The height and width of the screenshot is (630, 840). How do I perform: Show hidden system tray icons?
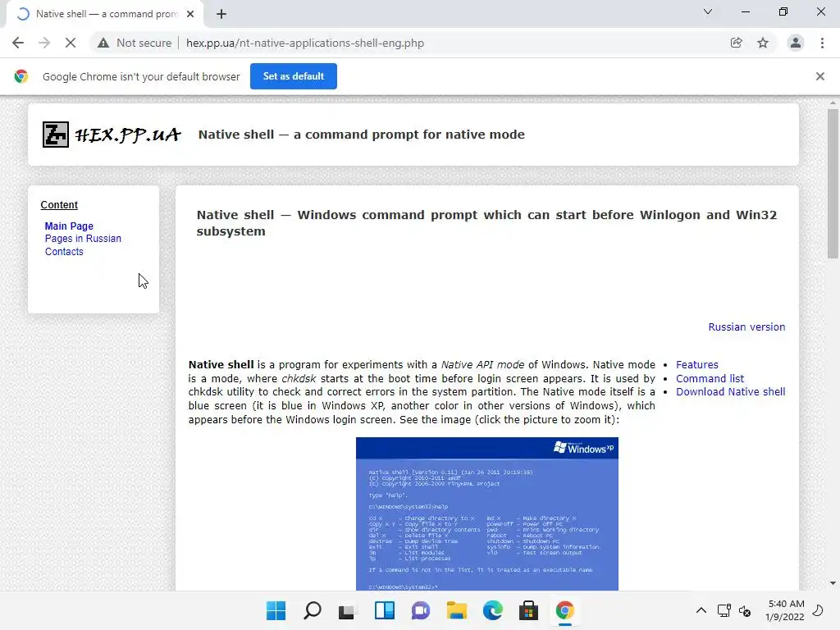coord(701,610)
